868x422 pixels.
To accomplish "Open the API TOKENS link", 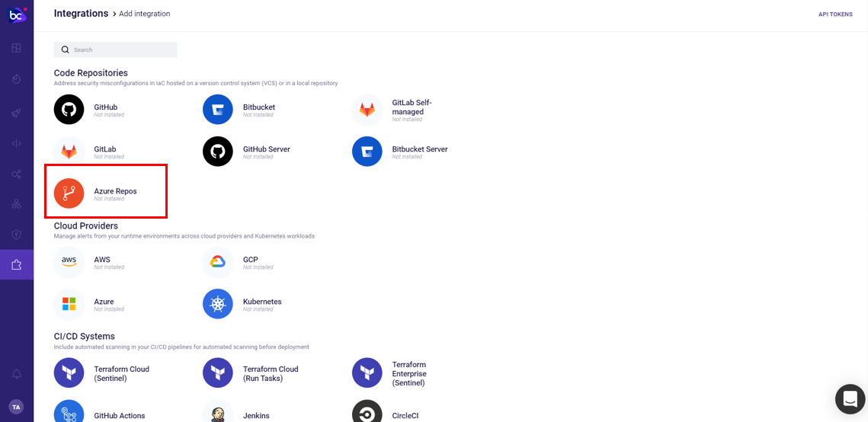I will click(x=835, y=14).
